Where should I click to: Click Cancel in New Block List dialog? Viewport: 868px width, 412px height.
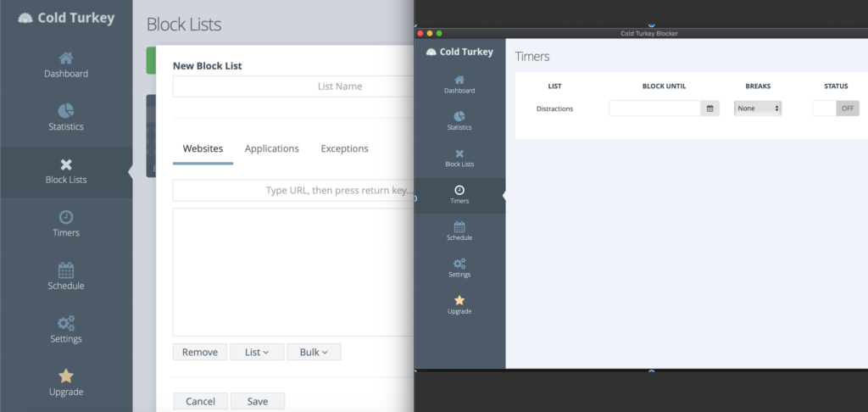[x=200, y=402]
